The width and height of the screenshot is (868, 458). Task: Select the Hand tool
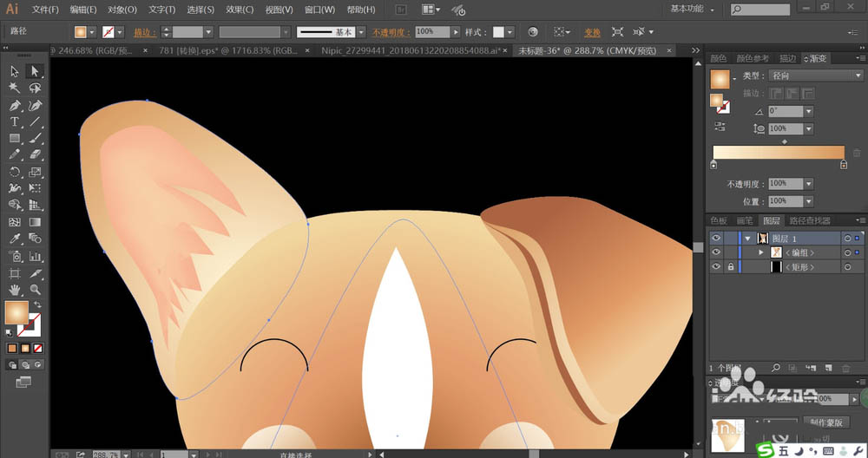click(x=15, y=289)
